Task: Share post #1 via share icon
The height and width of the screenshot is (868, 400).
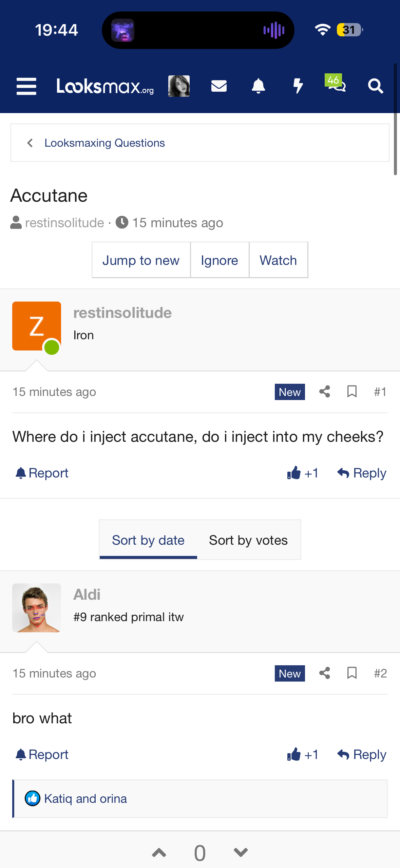Action: pos(325,392)
